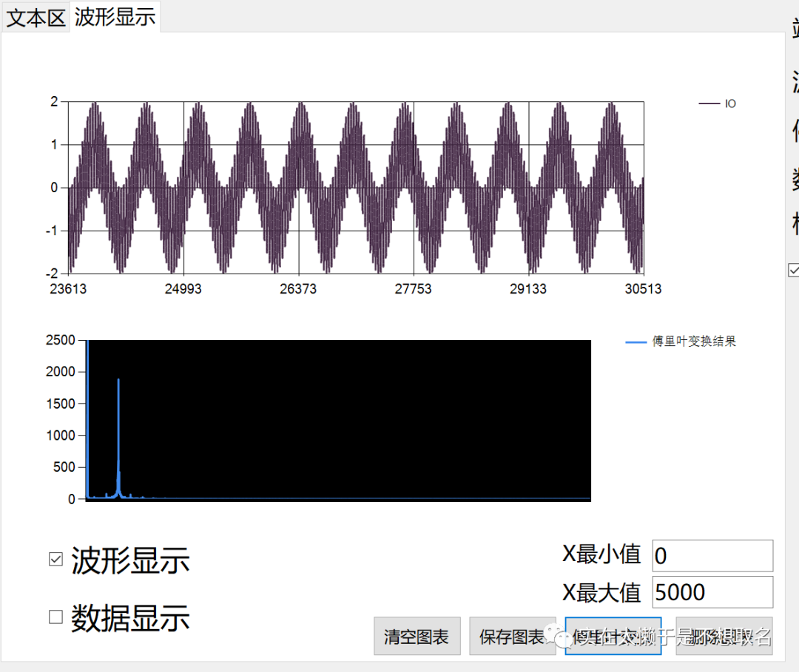Image resolution: width=799 pixels, height=672 pixels.
Task: Click the IO legend line marker
Action: 709,104
